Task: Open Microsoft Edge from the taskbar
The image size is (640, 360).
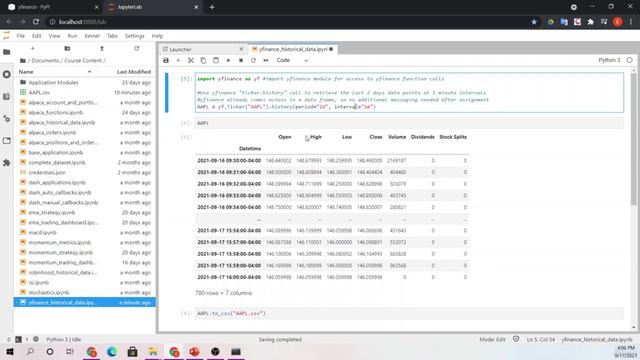Action: point(112,351)
